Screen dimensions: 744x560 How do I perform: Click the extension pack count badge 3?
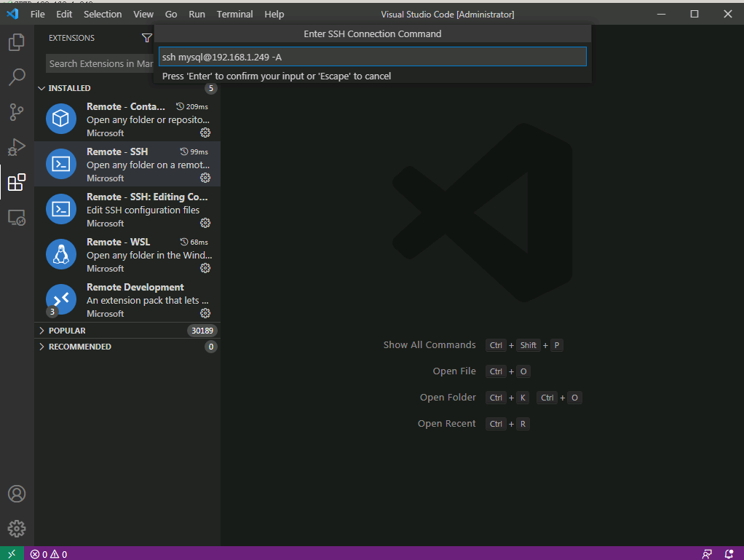tap(52, 312)
